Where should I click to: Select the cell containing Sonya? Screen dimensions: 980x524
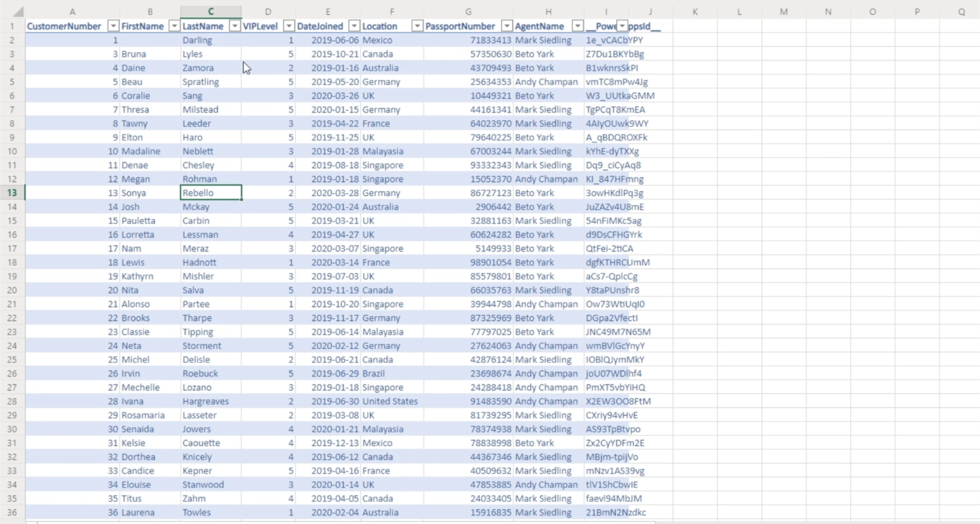pyautogui.click(x=150, y=193)
